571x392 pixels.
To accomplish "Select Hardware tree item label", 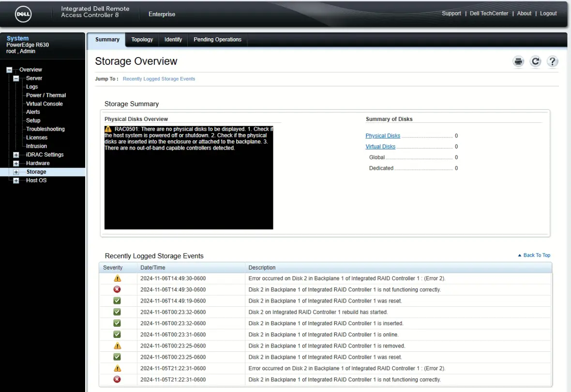I will point(38,164).
